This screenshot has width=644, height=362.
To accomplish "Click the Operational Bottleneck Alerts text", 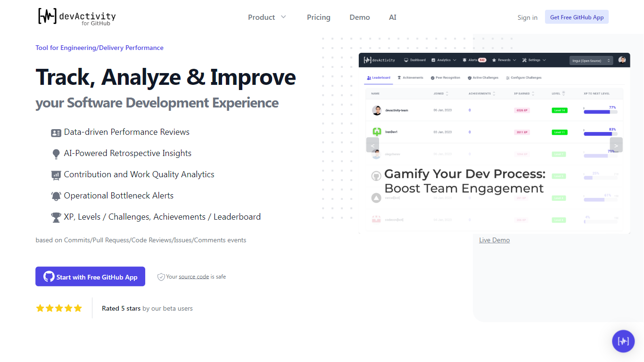I will point(119,196).
